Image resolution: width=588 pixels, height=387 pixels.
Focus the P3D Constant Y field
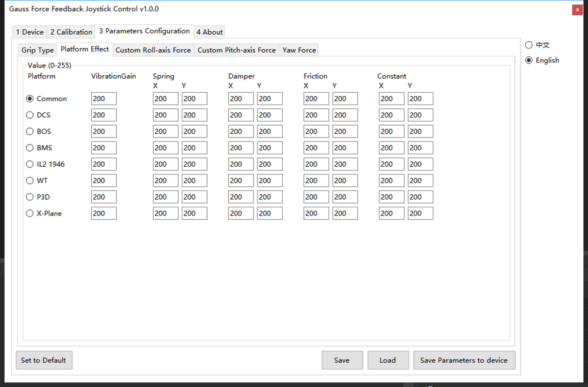420,197
